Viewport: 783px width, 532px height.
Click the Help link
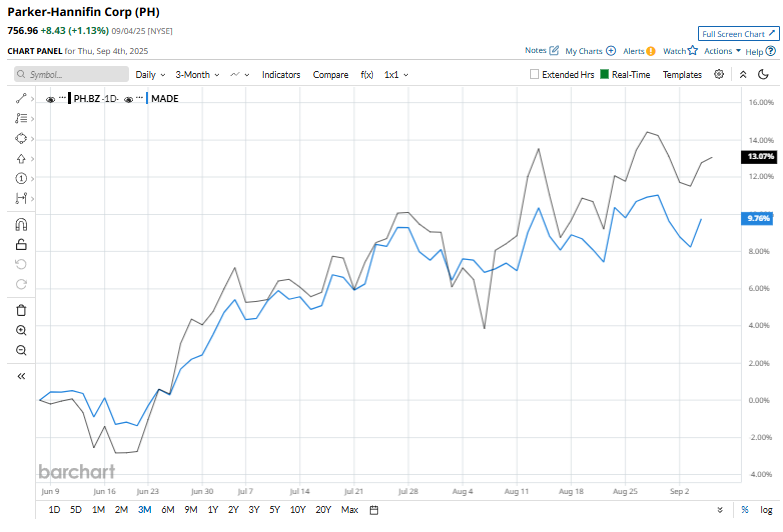[754, 51]
